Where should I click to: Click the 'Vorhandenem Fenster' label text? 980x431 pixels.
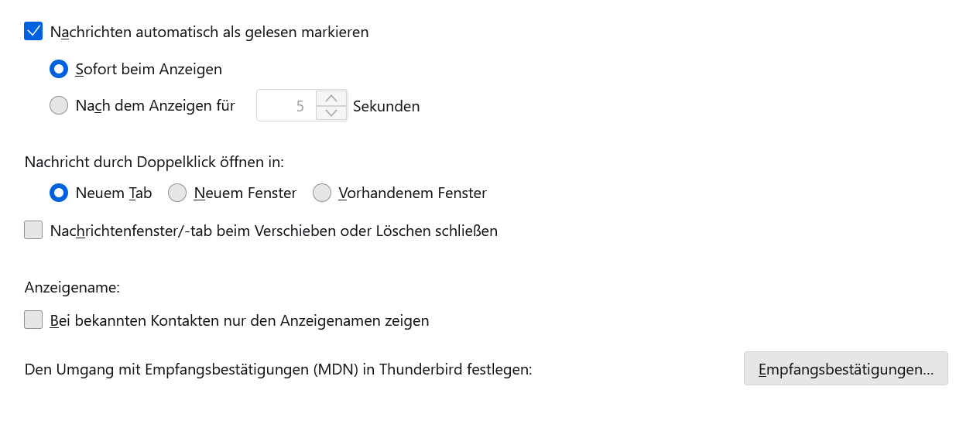click(413, 193)
